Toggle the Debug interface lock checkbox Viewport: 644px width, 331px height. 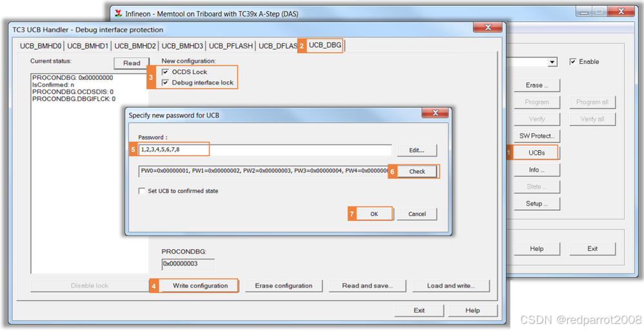click(x=165, y=83)
